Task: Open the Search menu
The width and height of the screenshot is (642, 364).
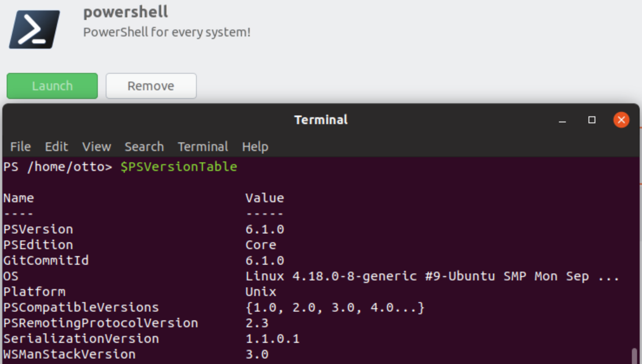Action: point(144,146)
